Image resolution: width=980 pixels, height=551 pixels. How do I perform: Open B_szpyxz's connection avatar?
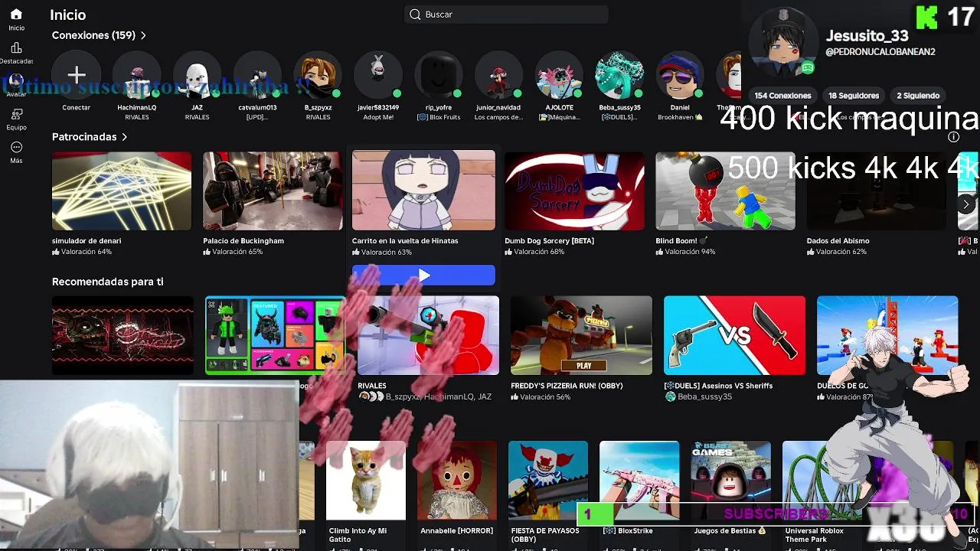tap(318, 75)
